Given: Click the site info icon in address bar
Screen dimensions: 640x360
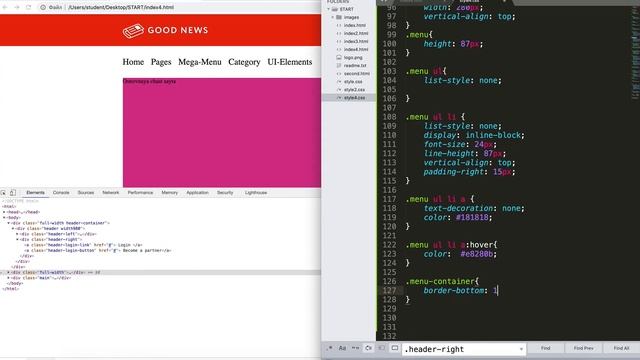Looking at the screenshot, I should pos(42,7).
